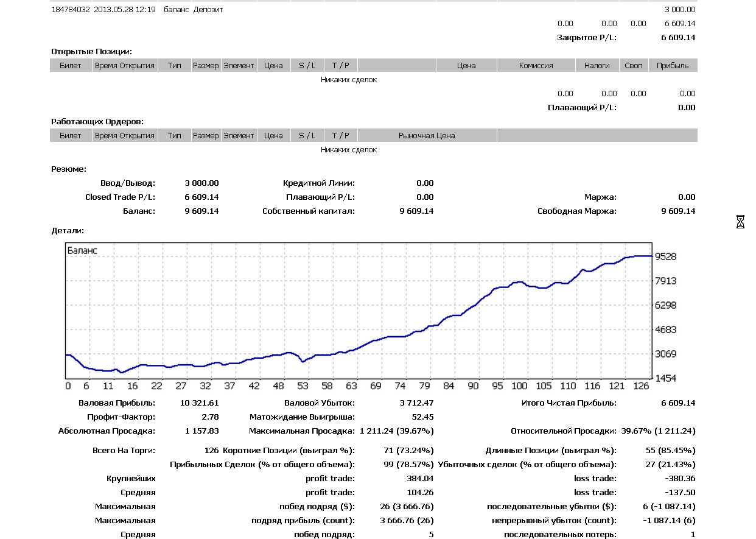Click the Closed Trade P/L: label
This screenshot has width=756, height=539.
(121, 197)
